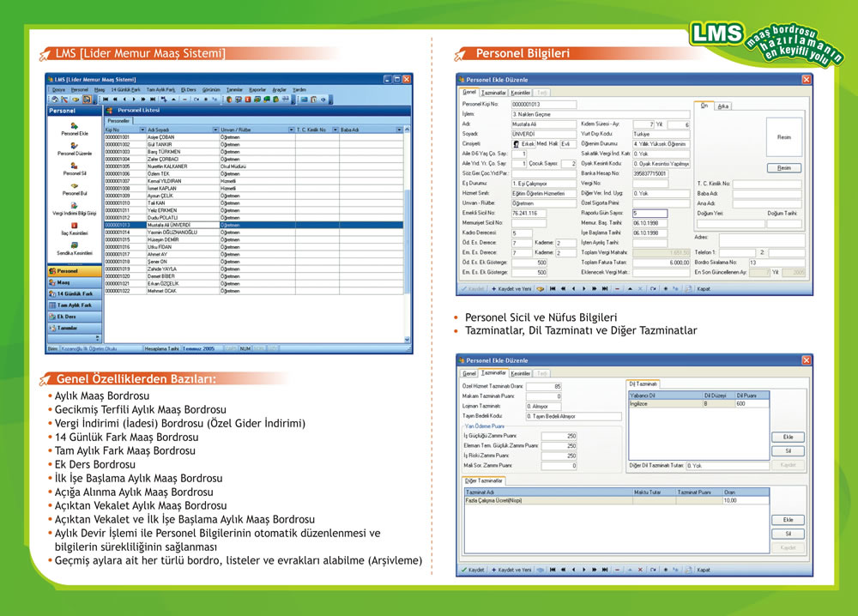Click the Personeller tab in the list

118,120
